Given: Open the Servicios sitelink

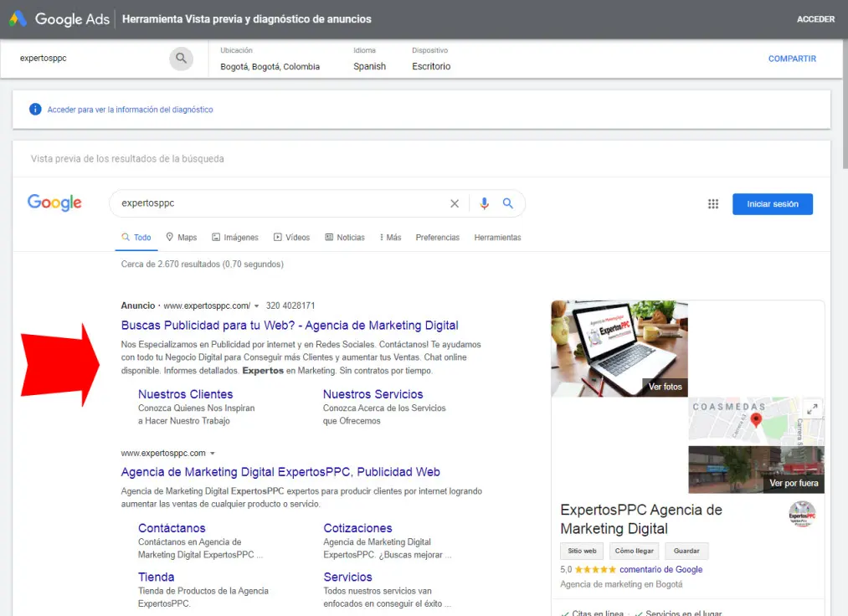Looking at the screenshot, I should click(347, 577).
